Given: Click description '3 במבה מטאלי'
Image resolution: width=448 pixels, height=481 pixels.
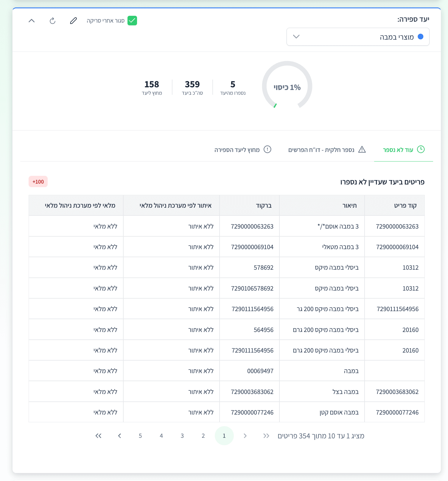Looking at the screenshot, I should (x=340, y=247).
